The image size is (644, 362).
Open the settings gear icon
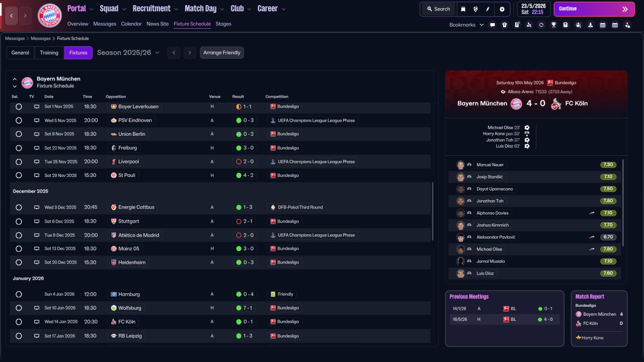point(502,9)
